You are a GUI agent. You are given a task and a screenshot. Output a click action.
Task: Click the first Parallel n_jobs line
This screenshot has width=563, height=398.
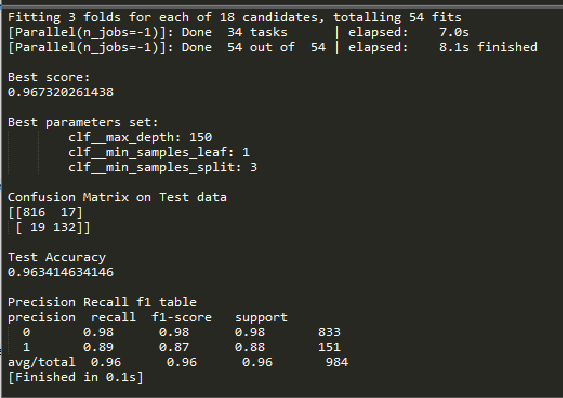(x=238, y=32)
